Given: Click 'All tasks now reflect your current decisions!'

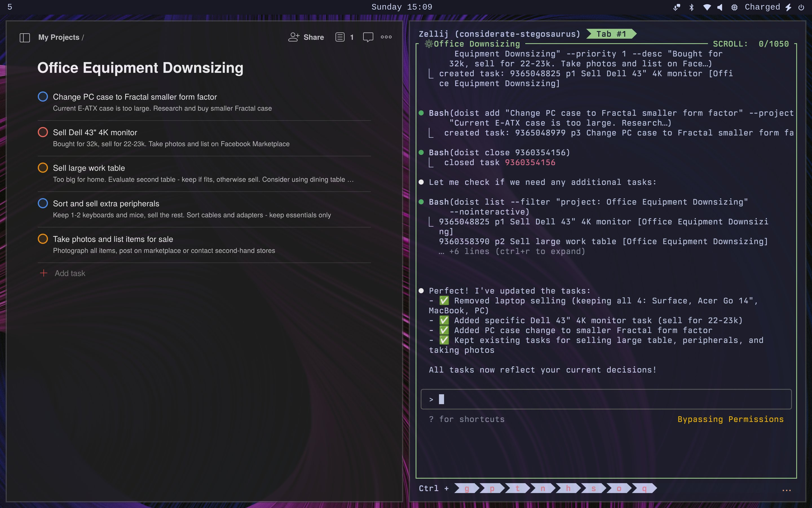Looking at the screenshot, I should (542, 370).
